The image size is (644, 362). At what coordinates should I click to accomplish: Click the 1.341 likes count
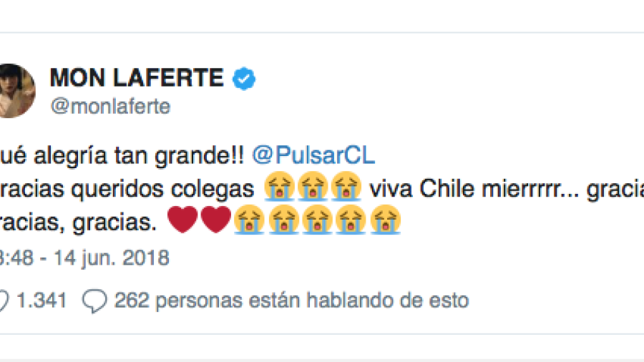click(x=41, y=300)
